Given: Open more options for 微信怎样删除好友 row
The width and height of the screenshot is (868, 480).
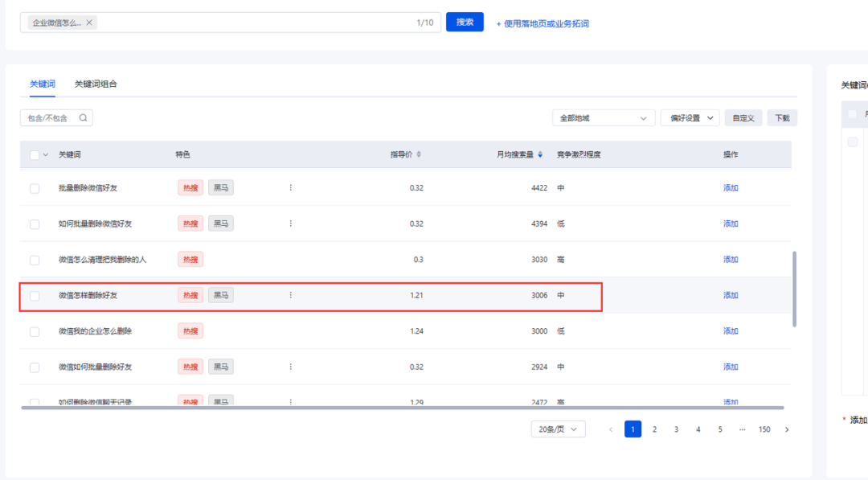Looking at the screenshot, I should tap(291, 295).
